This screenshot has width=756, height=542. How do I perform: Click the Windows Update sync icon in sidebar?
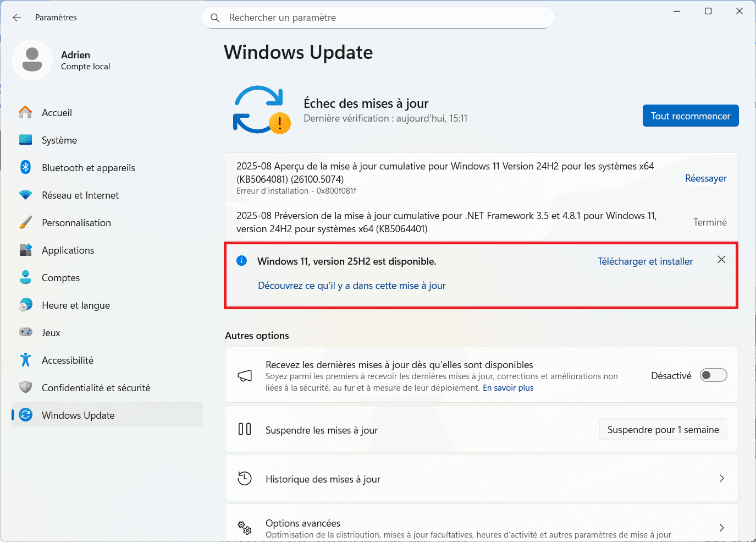[25, 415]
